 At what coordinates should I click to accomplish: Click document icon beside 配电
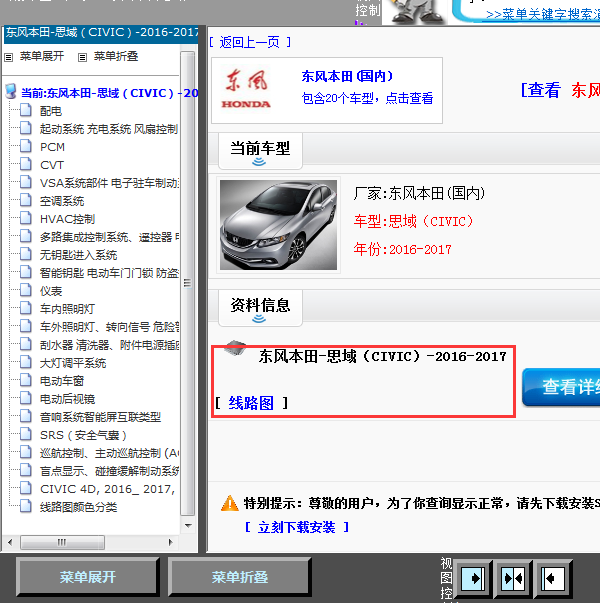click(x=26, y=110)
